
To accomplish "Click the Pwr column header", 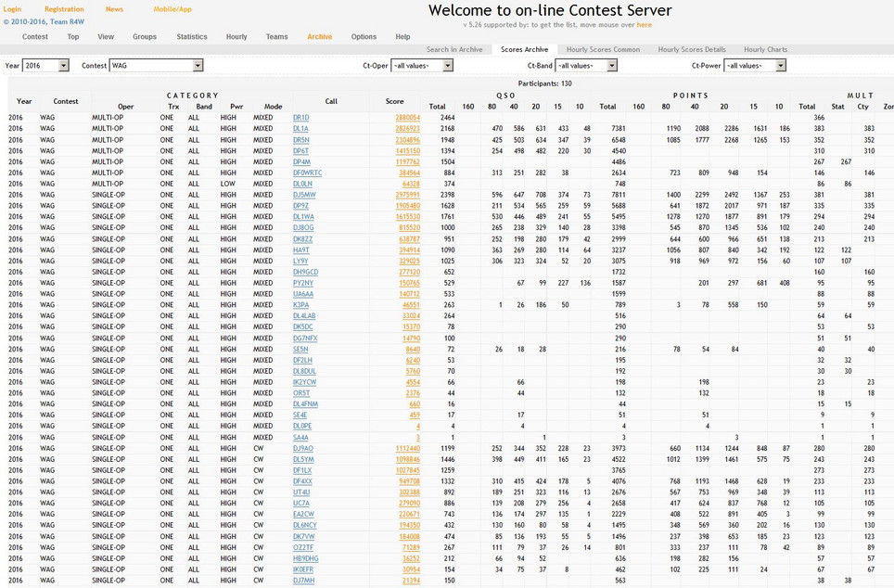I will click(x=236, y=107).
